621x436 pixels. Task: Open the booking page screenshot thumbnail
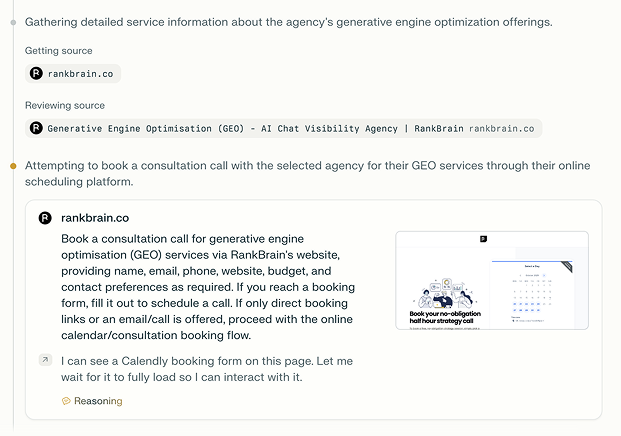click(492, 280)
